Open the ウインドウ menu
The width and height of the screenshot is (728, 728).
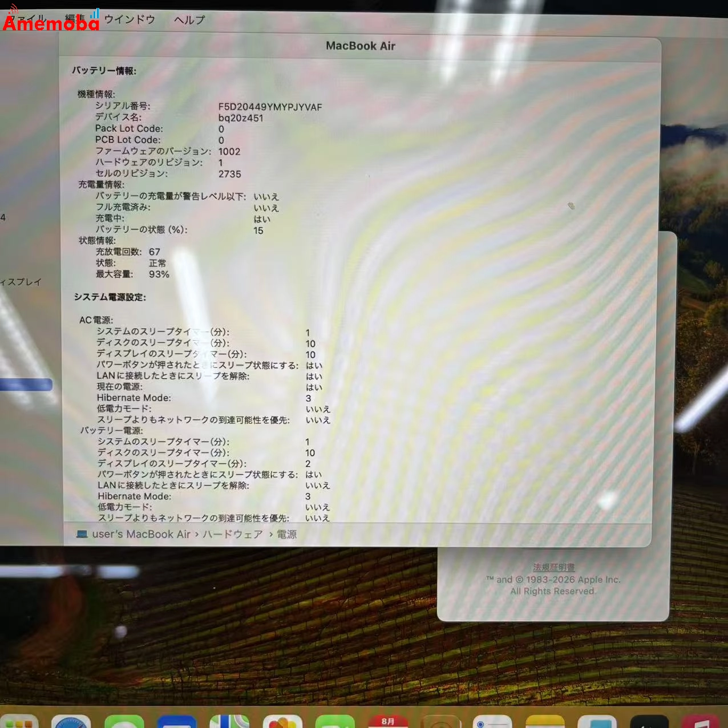[x=130, y=19]
